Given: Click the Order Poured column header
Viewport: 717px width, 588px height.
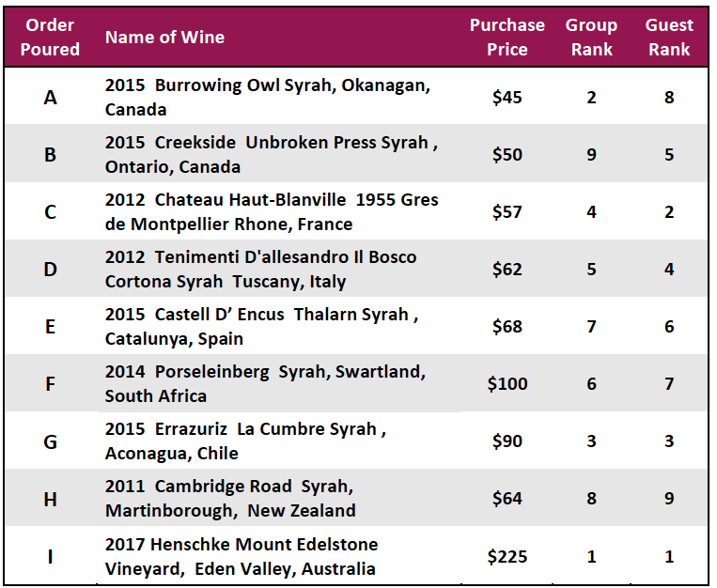Looking at the screenshot, I should 50,37.
